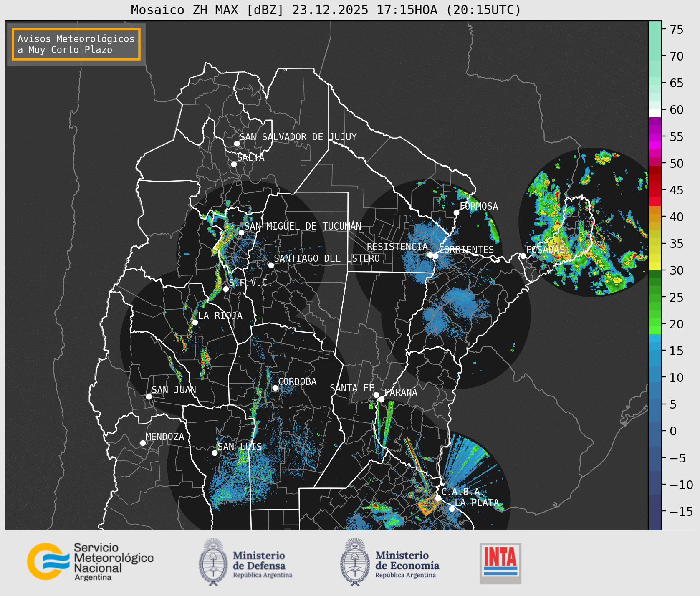Click the La Rioja city dot

pos(195,322)
